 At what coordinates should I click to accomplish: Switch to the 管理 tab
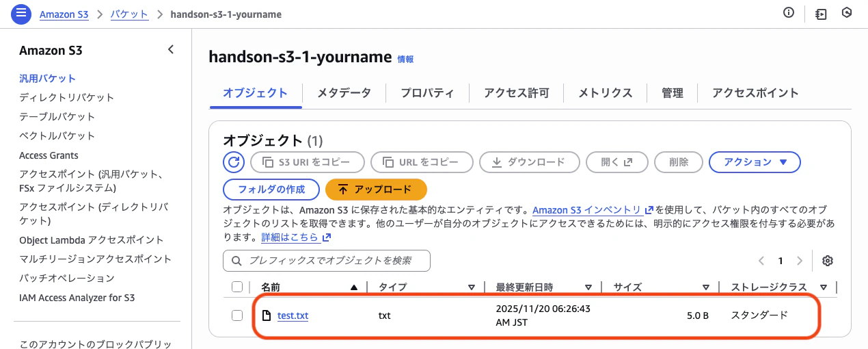(x=672, y=93)
